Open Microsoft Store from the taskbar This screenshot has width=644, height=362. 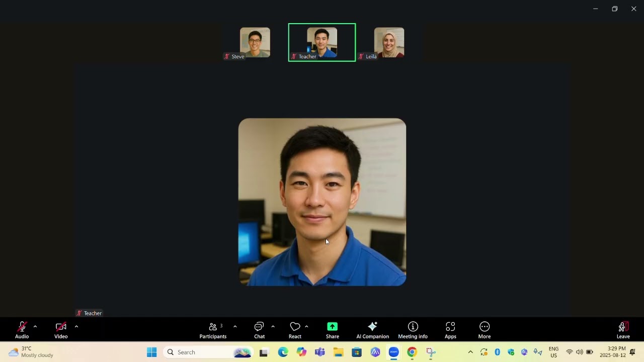click(x=357, y=352)
